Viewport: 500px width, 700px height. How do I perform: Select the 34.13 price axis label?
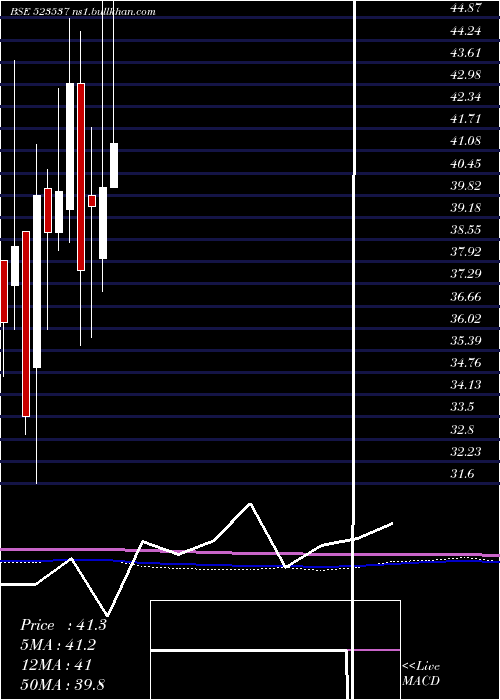[466, 385]
